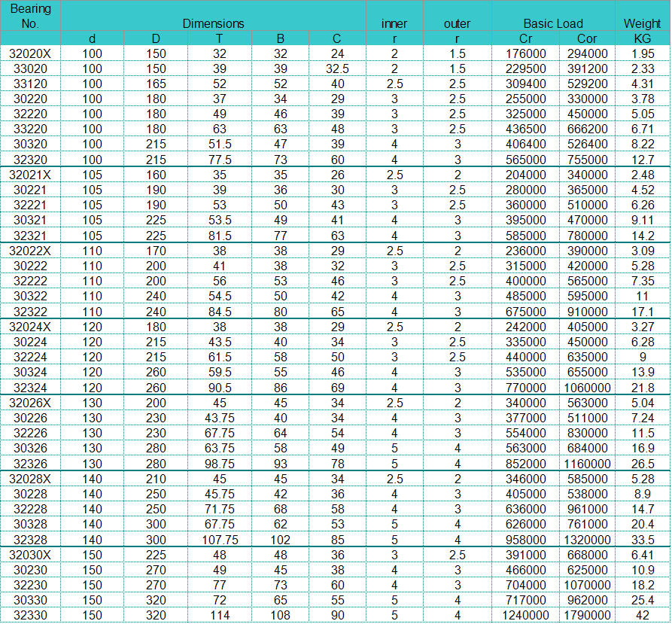672x624 pixels.
Task: Select bearing 32021X in the first column
Action: click(30, 175)
